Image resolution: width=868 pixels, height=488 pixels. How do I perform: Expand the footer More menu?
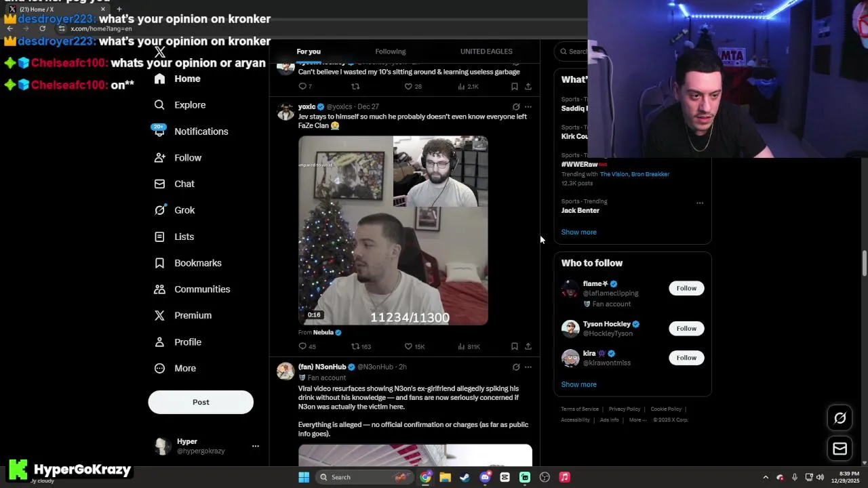click(x=637, y=420)
